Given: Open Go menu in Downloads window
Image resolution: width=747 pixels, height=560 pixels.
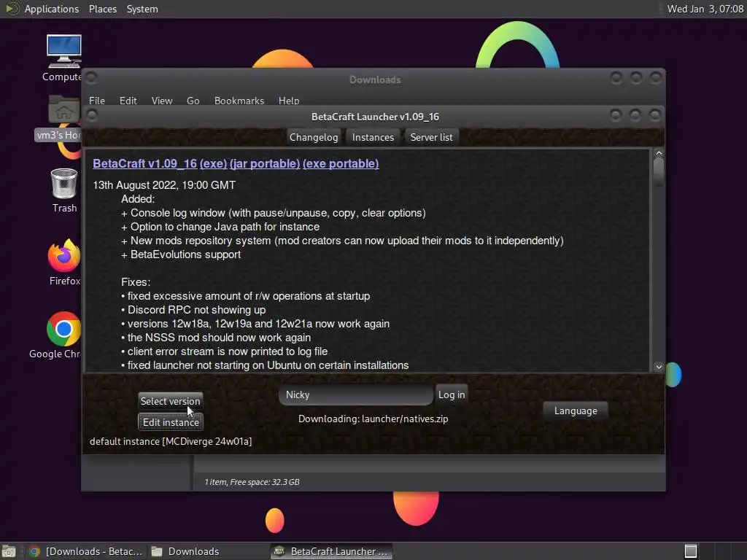Looking at the screenshot, I should point(193,101).
